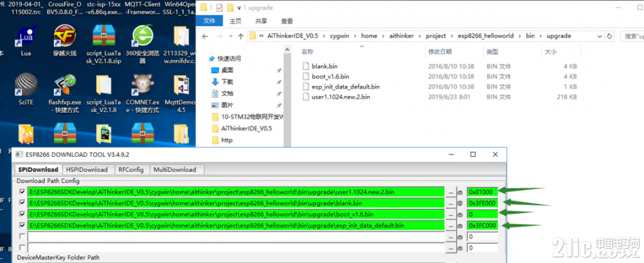Viewport: 644px width, 263px height.
Task: Open the SciTE desktop shortcut
Action: click(x=26, y=89)
